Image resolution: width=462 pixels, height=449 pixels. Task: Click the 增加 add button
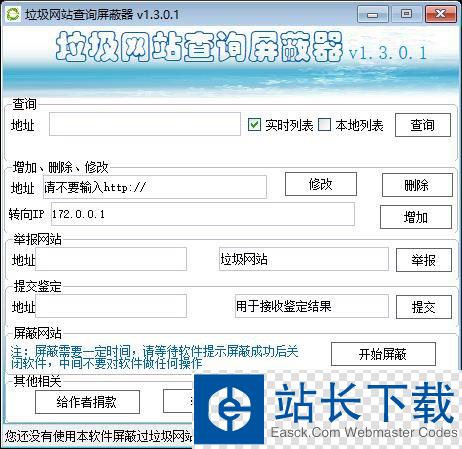coord(416,217)
